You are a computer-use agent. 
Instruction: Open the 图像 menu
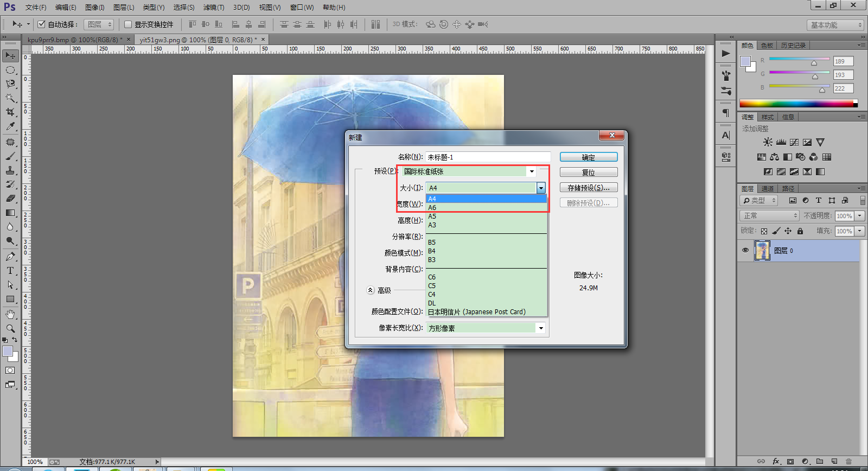94,7
